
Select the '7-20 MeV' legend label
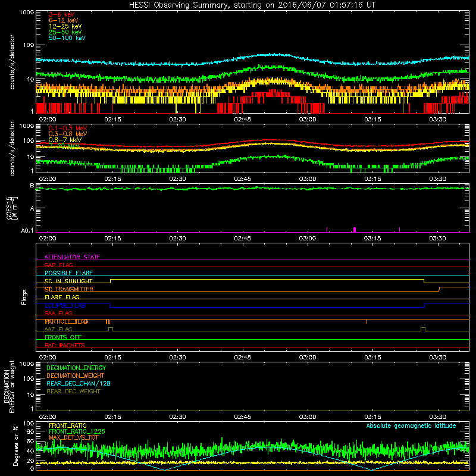pyautogui.click(x=64, y=146)
